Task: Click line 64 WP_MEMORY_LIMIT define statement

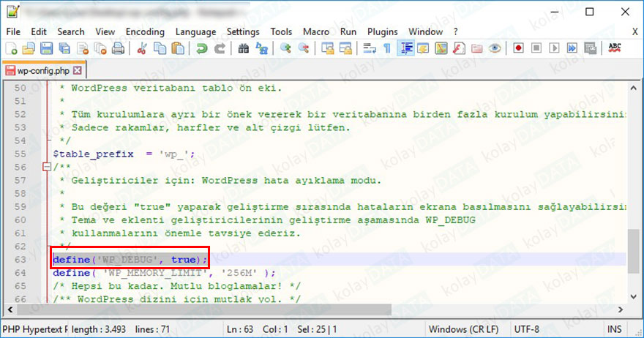Action: 164,273
